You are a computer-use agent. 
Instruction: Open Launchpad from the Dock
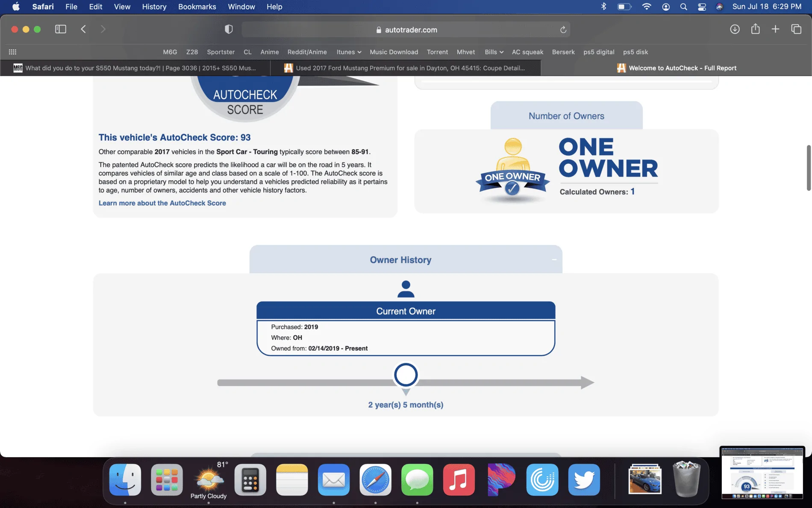click(x=167, y=479)
